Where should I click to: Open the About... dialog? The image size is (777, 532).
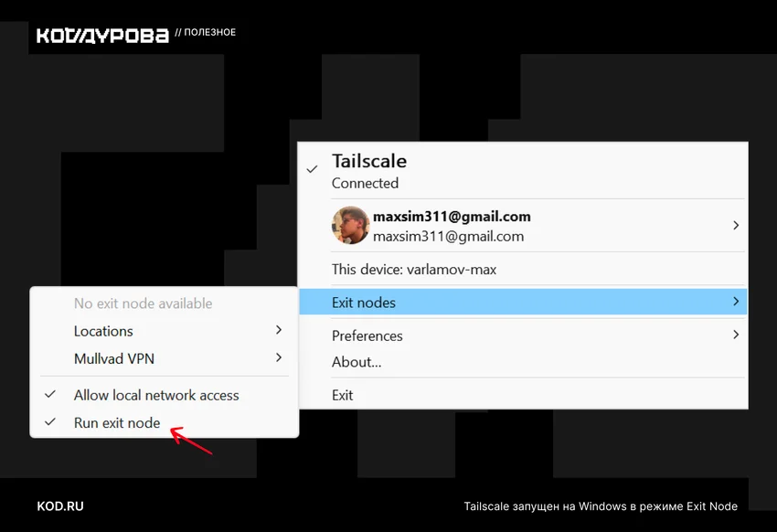pos(523,362)
